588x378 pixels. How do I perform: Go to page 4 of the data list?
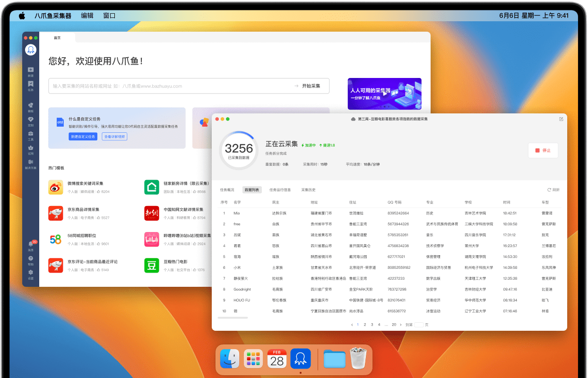pyautogui.click(x=379, y=325)
